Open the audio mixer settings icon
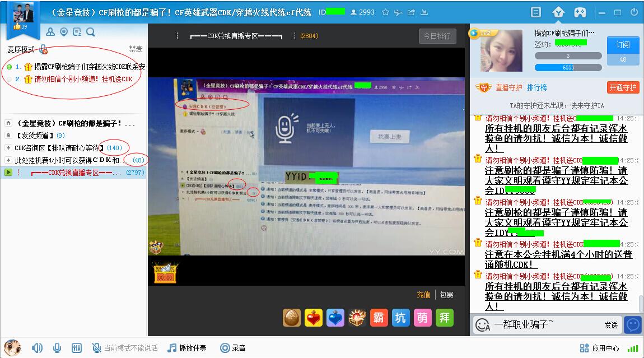The height and width of the screenshot is (358, 644). (76, 348)
